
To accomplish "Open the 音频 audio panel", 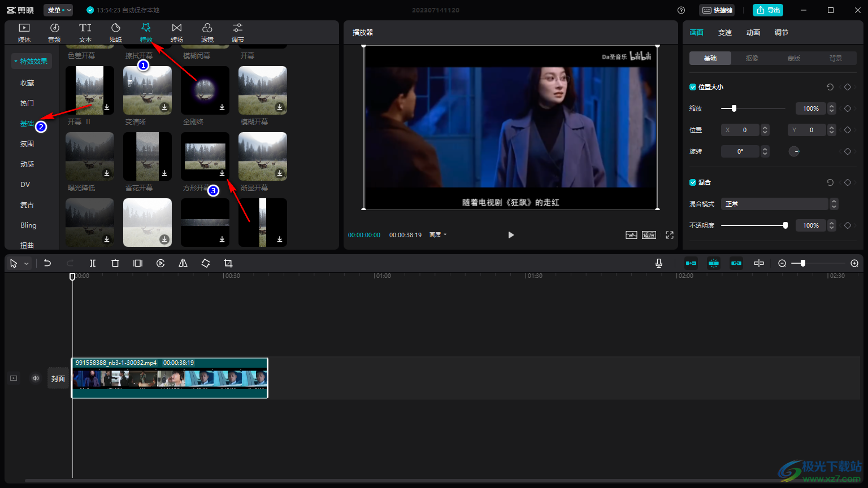I will [x=55, y=33].
